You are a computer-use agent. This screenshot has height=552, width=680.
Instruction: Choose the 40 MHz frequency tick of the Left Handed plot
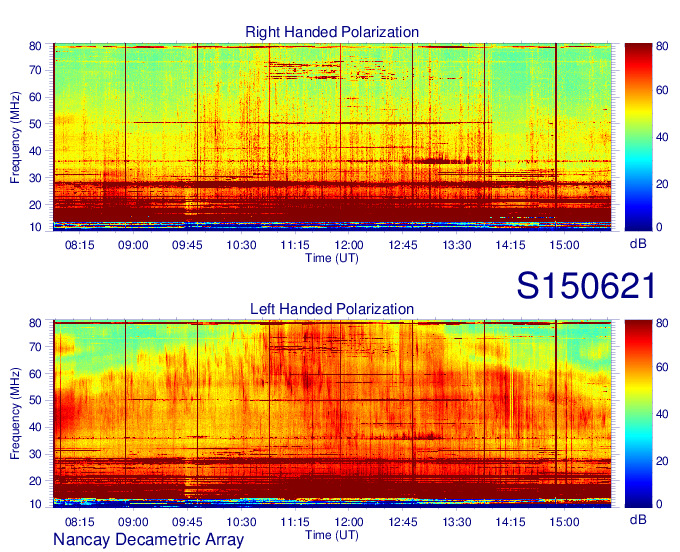36,427
